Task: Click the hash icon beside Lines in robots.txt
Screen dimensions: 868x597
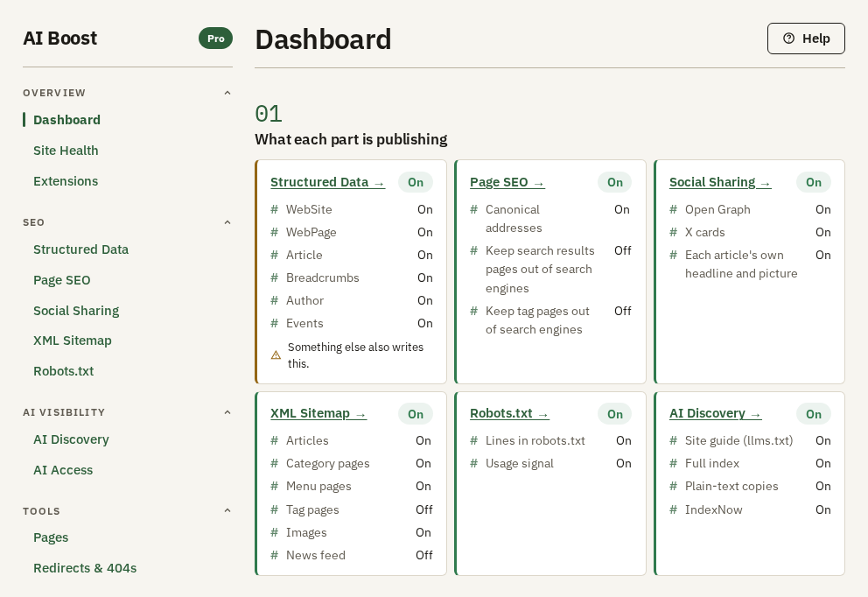Action: point(474,440)
